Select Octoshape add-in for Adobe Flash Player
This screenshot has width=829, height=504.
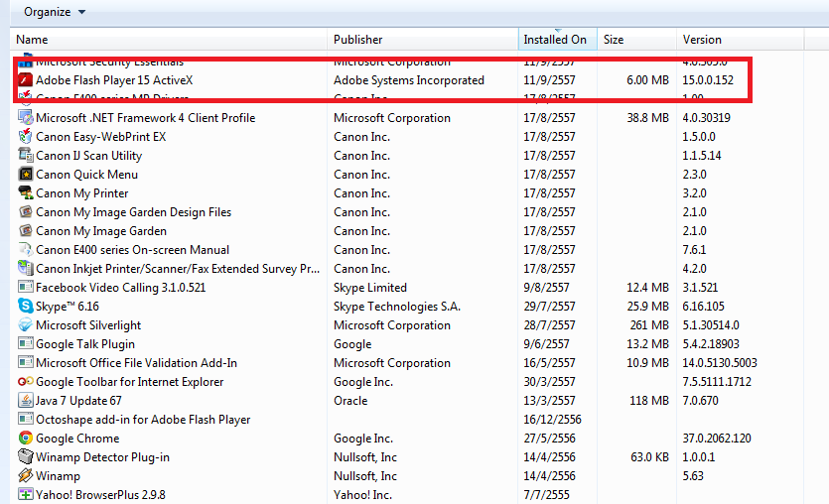(143, 420)
